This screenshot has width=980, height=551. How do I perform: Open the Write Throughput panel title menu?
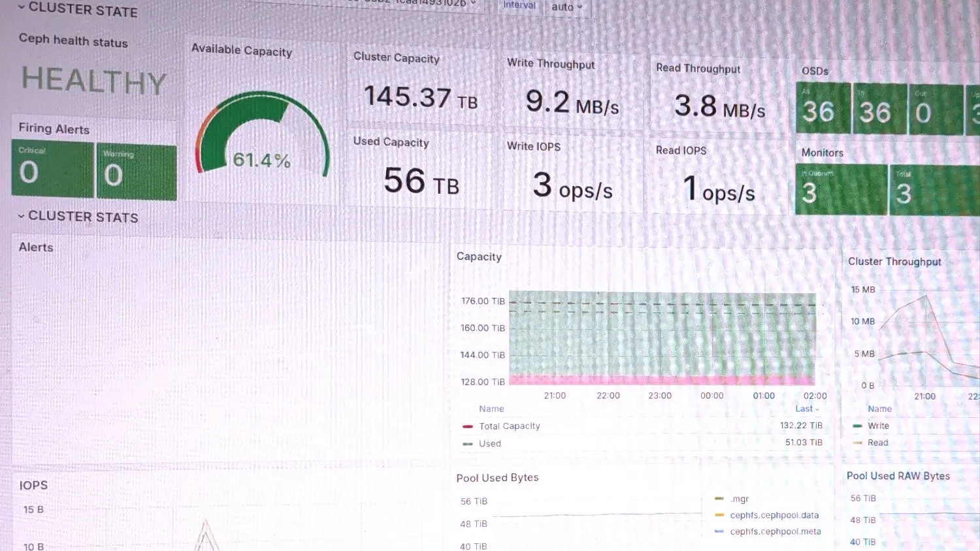(x=550, y=63)
